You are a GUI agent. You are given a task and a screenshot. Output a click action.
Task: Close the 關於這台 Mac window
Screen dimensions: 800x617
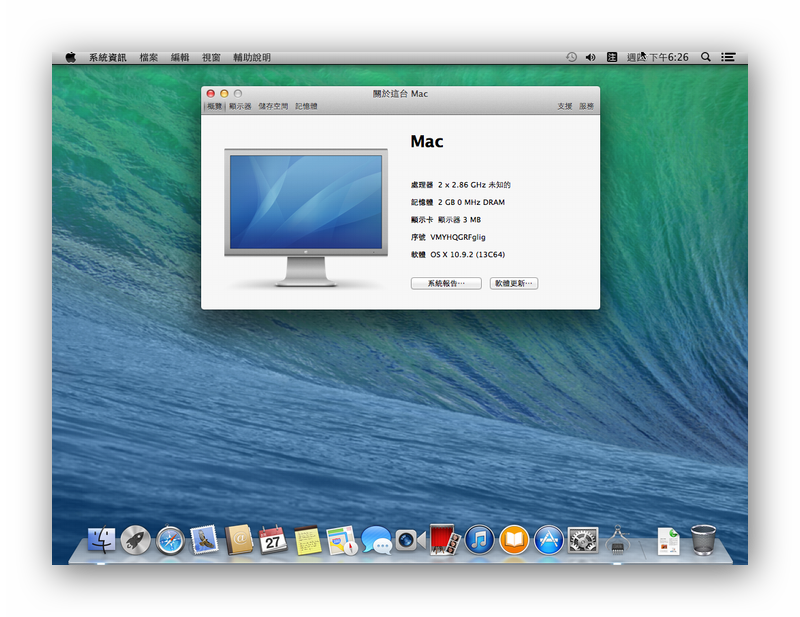click(211, 93)
